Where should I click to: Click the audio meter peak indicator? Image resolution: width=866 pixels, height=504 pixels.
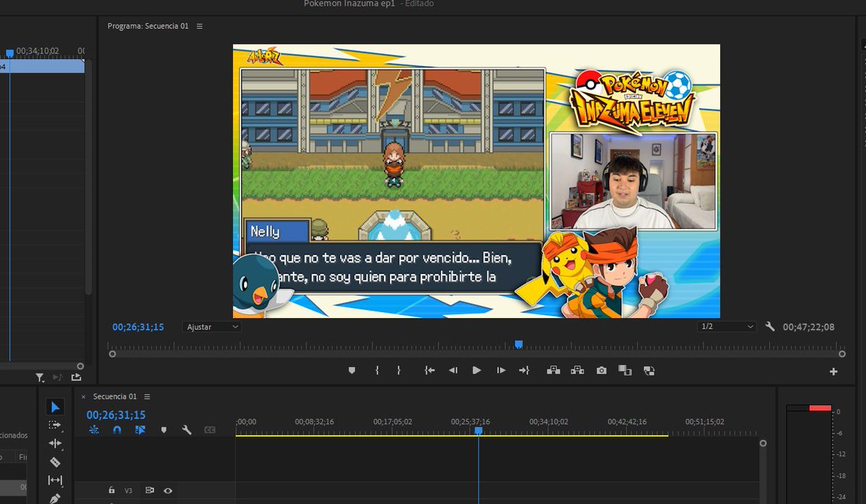(820, 408)
